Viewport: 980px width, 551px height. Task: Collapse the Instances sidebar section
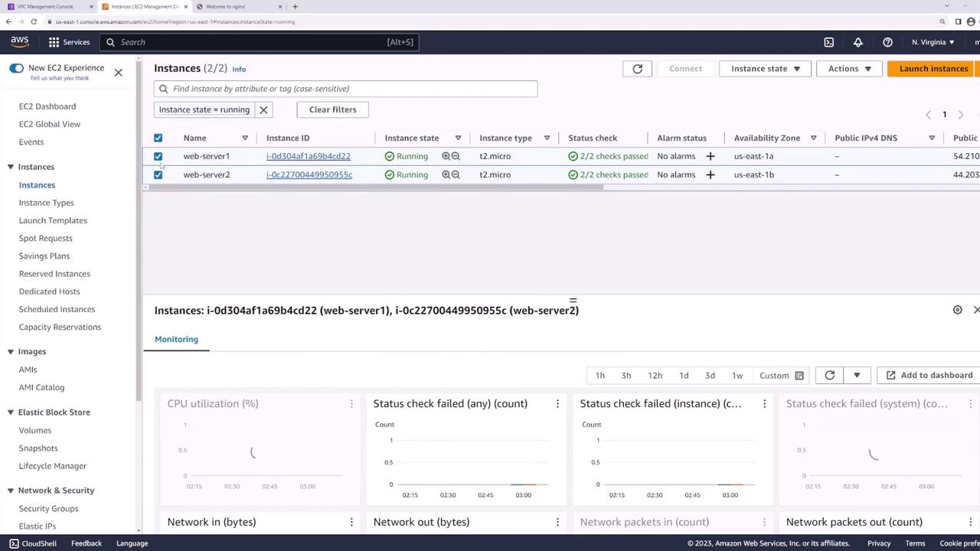click(11, 167)
